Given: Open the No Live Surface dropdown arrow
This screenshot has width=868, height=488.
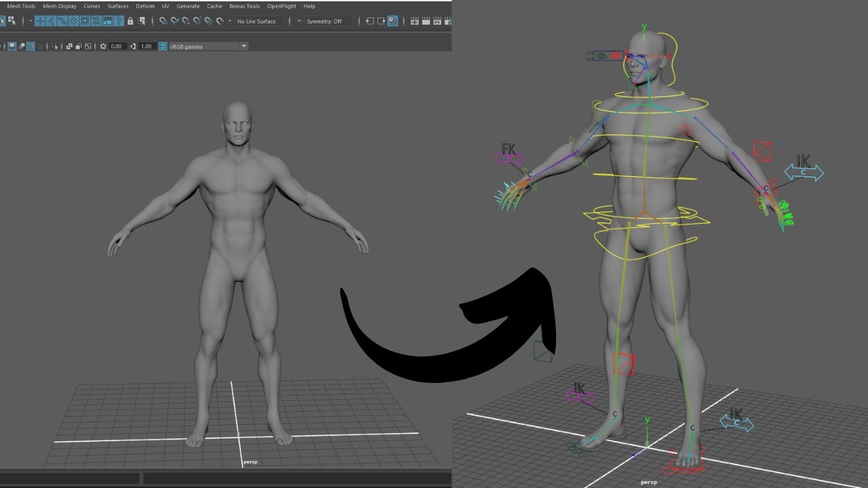Looking at the screenshot, I should click(x=231, y=21).
